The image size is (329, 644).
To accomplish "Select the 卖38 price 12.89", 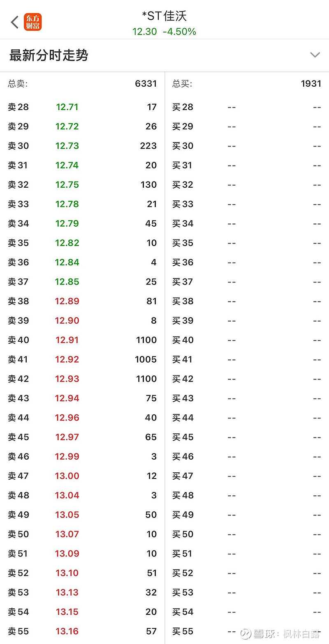I will [x=67, y=301].
